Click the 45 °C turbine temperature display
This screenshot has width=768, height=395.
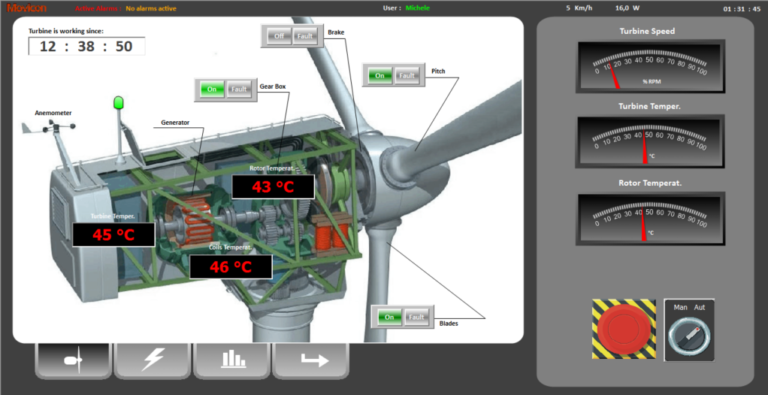(114, 235)
